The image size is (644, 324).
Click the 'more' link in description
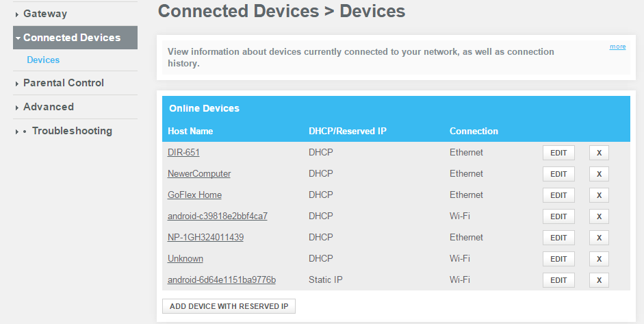617,47
